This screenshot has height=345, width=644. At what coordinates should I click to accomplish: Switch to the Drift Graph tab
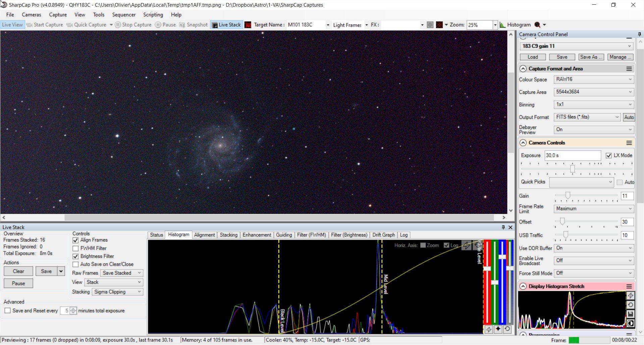[383, 235]
